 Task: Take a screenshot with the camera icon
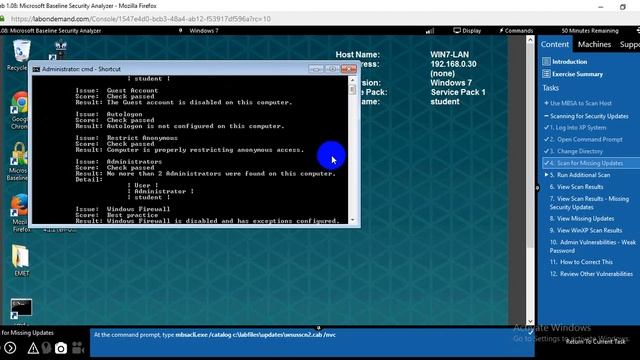[61, 348]
